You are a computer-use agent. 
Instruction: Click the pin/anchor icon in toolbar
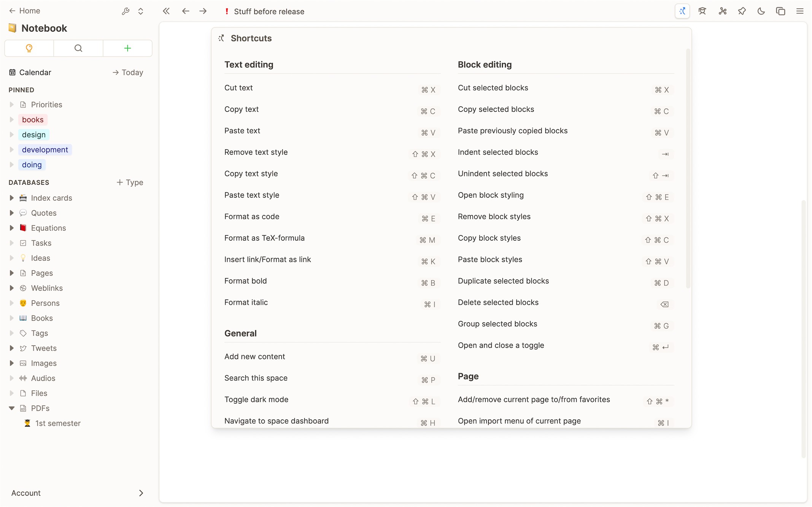coord(741,11)
